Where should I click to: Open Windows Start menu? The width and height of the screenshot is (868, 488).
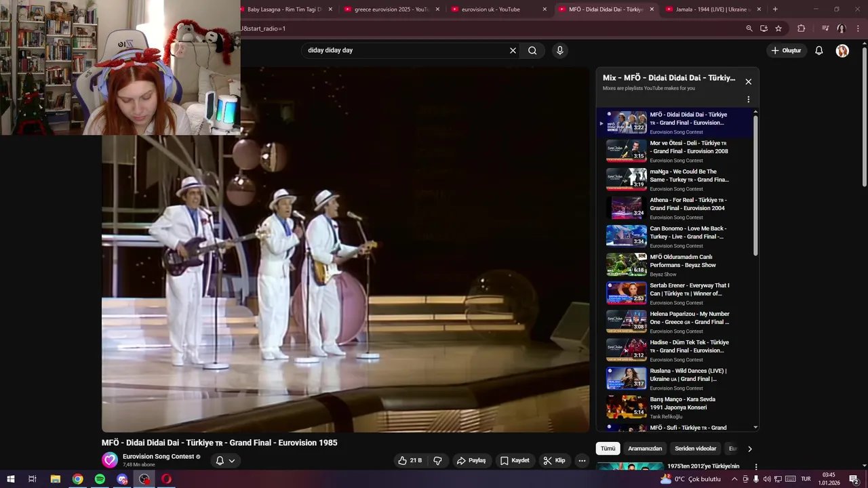tap(11, 479)
